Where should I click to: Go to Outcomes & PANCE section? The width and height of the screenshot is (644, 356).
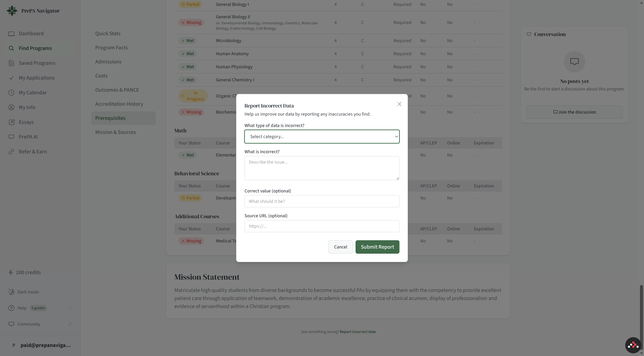tap(117, 90)
